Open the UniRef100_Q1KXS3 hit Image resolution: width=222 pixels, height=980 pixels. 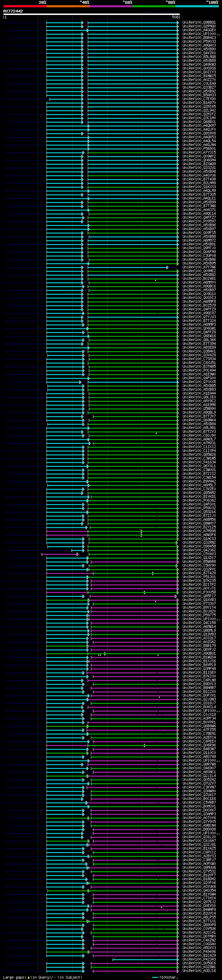click(199, 187)
